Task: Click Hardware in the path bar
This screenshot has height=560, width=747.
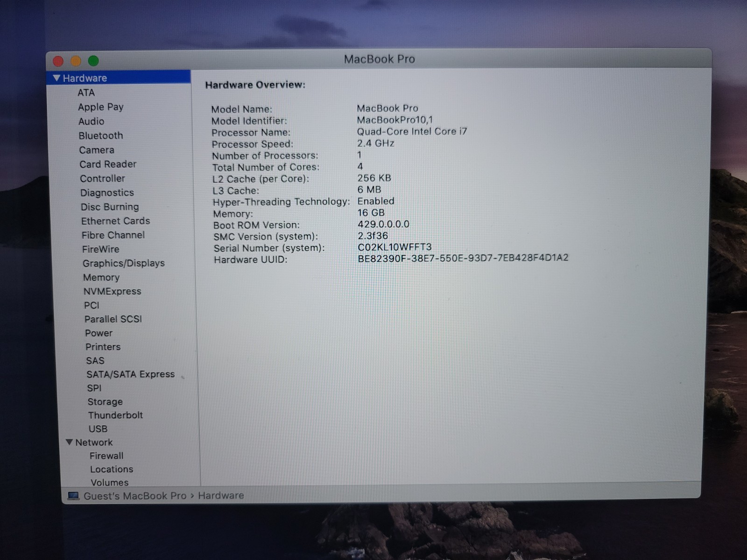Action: (221, 496)
